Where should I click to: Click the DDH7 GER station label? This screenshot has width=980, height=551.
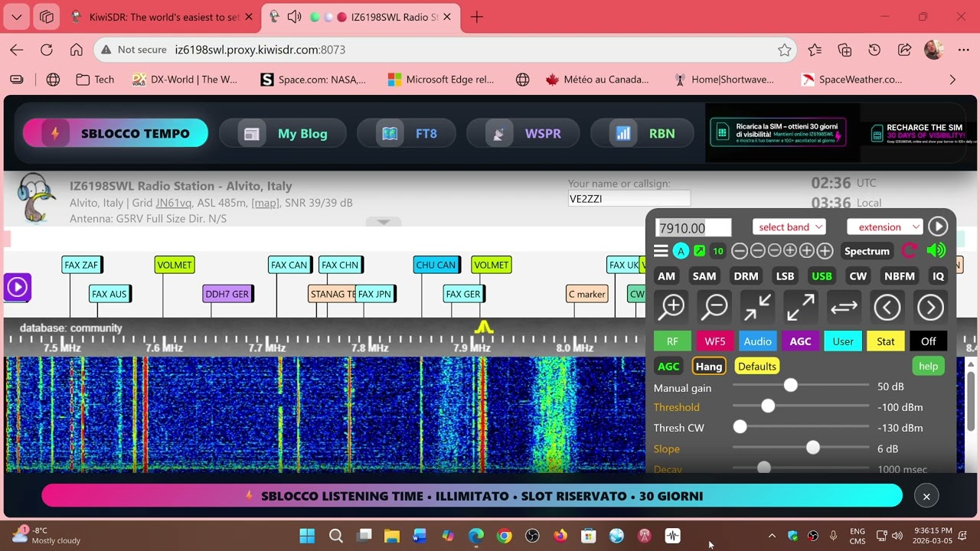point(227,294)
